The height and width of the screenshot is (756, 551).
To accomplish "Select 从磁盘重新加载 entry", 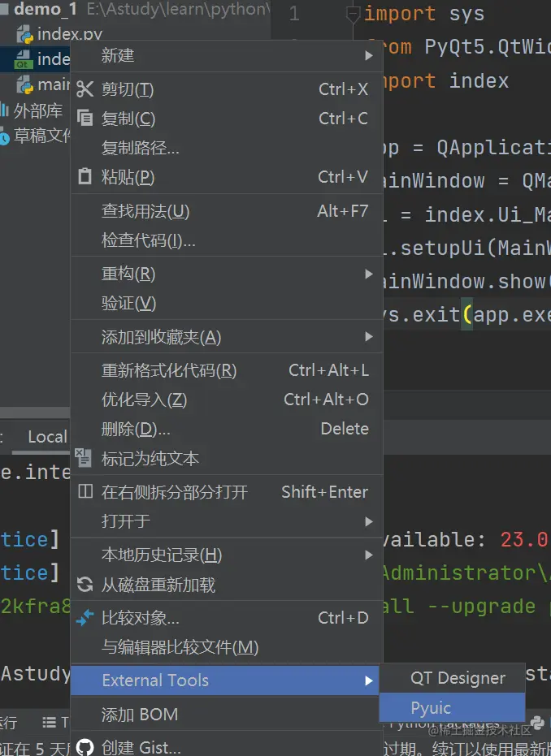I will pos(226,585).
